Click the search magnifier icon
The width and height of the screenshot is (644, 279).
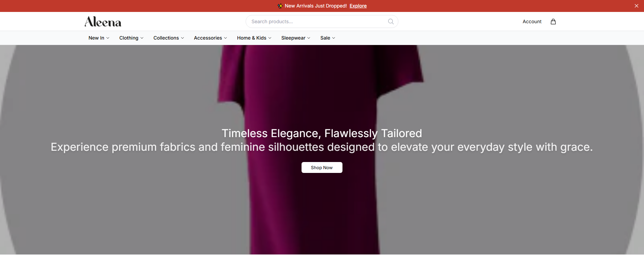point(391,21)
